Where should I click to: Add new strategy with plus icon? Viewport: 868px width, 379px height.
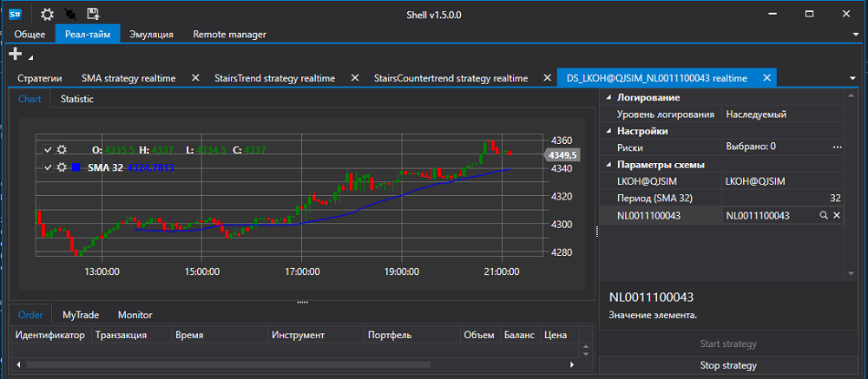16,54
